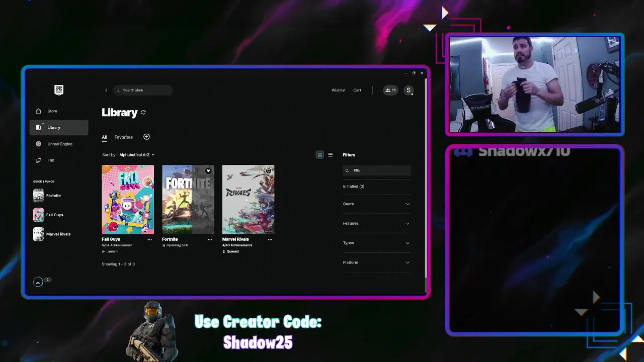Image resolution: width=644 pixels, height=362 pixels.
Task: Expand the Genre filter
Action: click(x=376, y=204)
